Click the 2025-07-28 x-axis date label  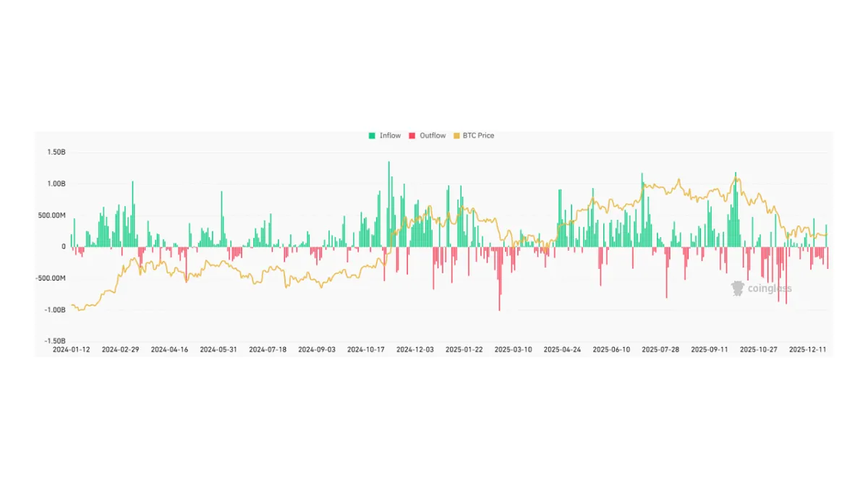coord(660,349)
